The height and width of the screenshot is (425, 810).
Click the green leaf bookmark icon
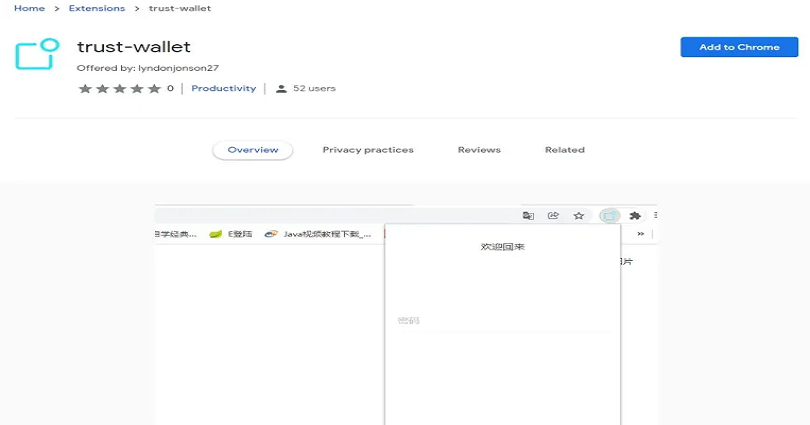tap(215, 234)
